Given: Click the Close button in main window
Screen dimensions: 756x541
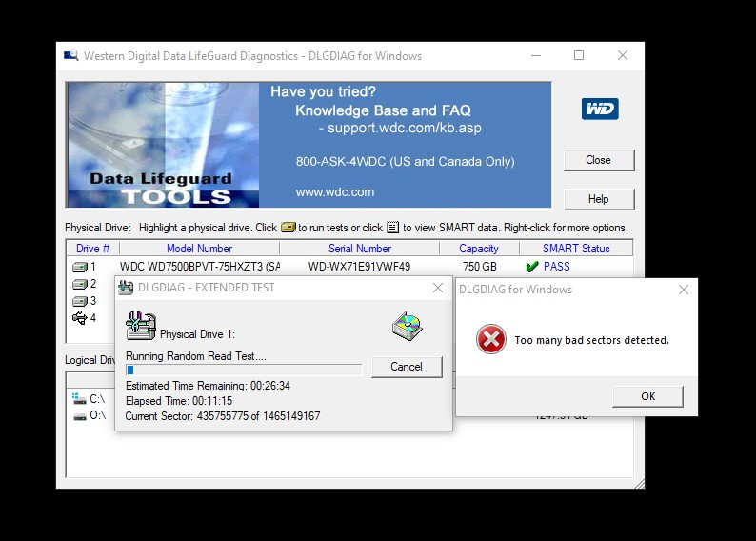Looking at the screenshot, I should (599, 160).
